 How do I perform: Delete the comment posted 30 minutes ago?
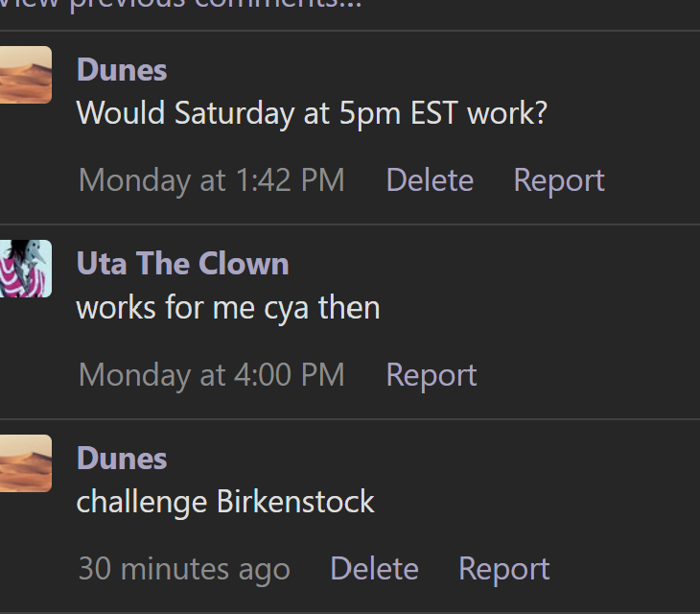[374, 569]
